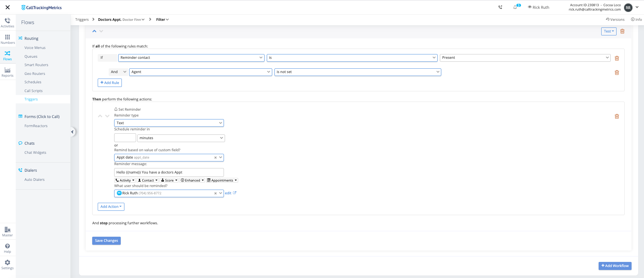Open Filter dropdown in breadcrumb
Screen dimensions: 644x278
point(162,20)
